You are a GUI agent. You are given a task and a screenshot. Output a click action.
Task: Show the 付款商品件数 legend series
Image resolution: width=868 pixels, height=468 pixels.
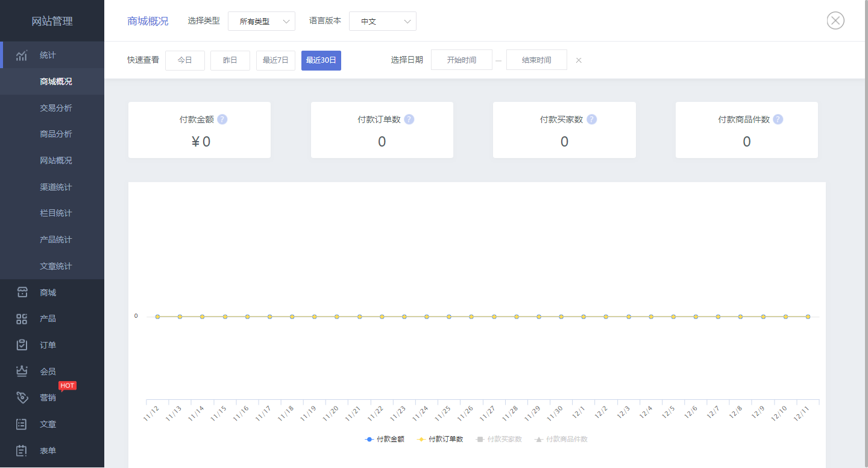point(561,439)
